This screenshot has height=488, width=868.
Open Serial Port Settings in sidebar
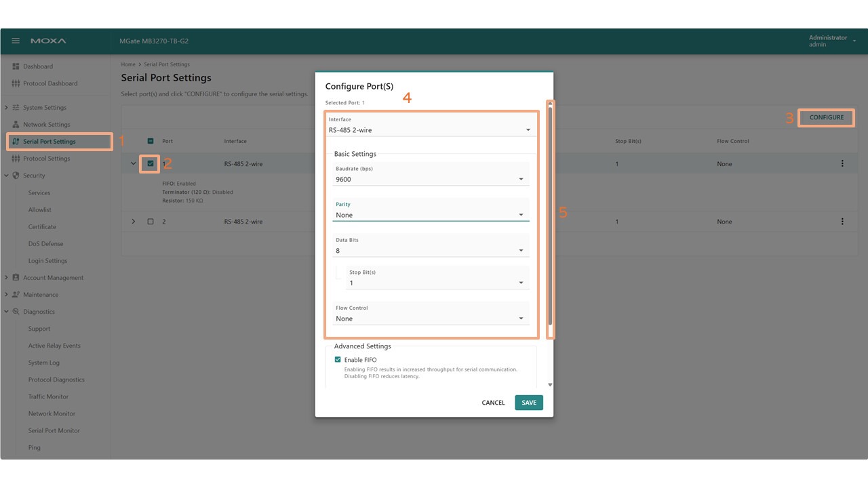(x=50, y=142)
